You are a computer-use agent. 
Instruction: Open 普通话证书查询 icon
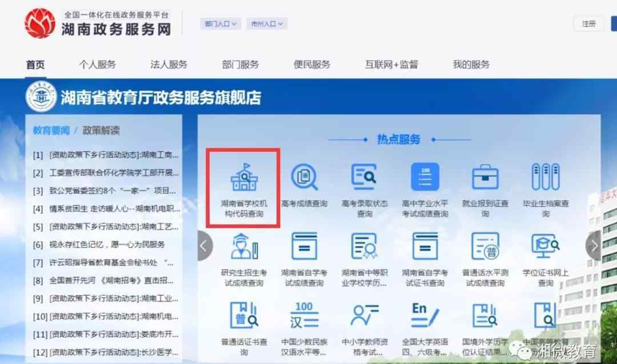pos(244,316)
